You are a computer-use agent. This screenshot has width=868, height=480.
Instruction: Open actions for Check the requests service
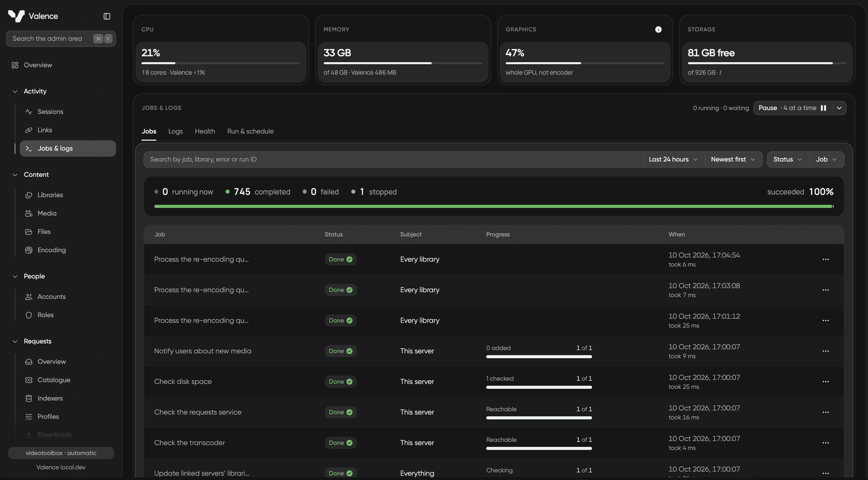825,412
